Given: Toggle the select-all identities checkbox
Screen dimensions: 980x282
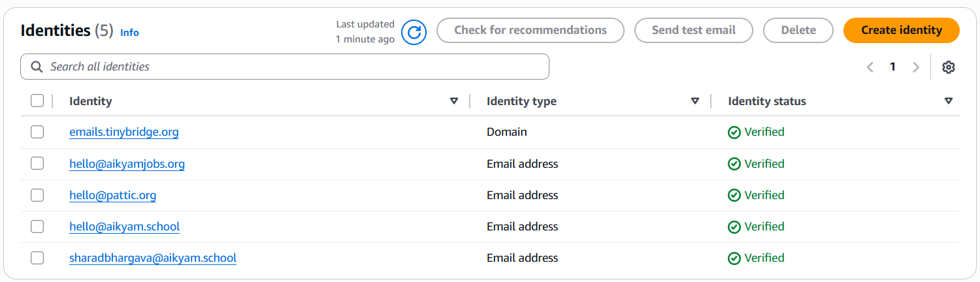Looking at the screenshot, I should 37,101.
